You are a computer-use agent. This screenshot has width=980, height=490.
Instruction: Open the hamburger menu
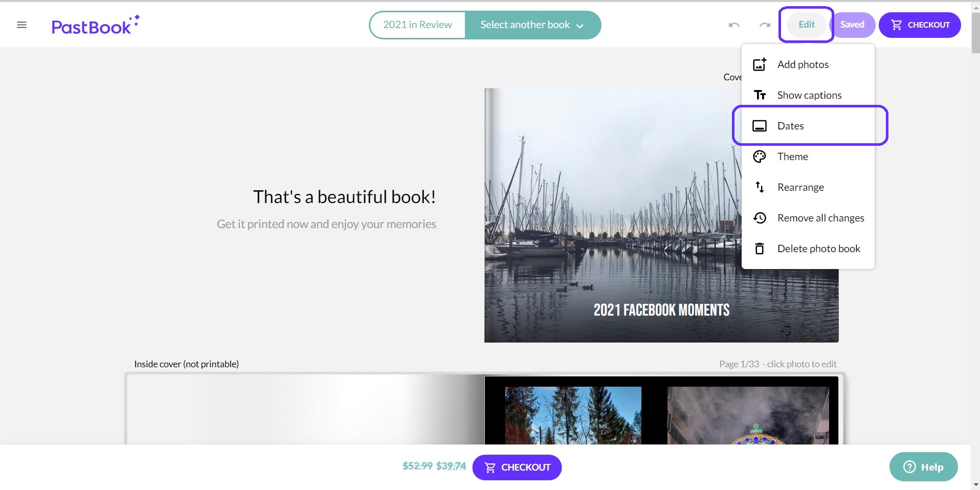click(x=21, y=25)
